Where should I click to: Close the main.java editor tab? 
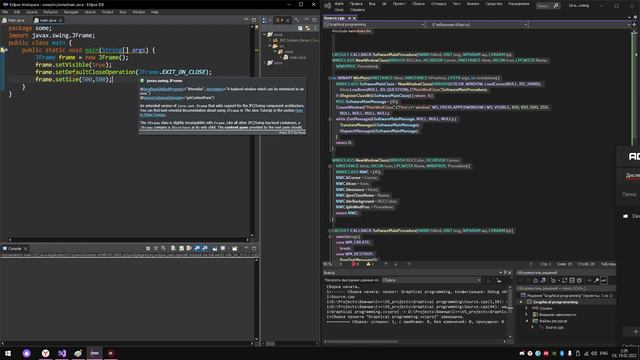60,20
